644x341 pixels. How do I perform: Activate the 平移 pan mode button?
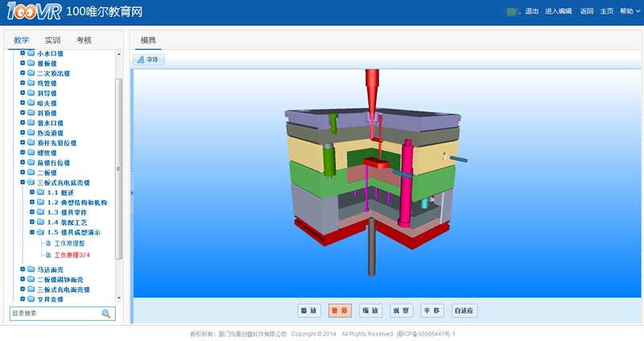click(x=432, y=310)
